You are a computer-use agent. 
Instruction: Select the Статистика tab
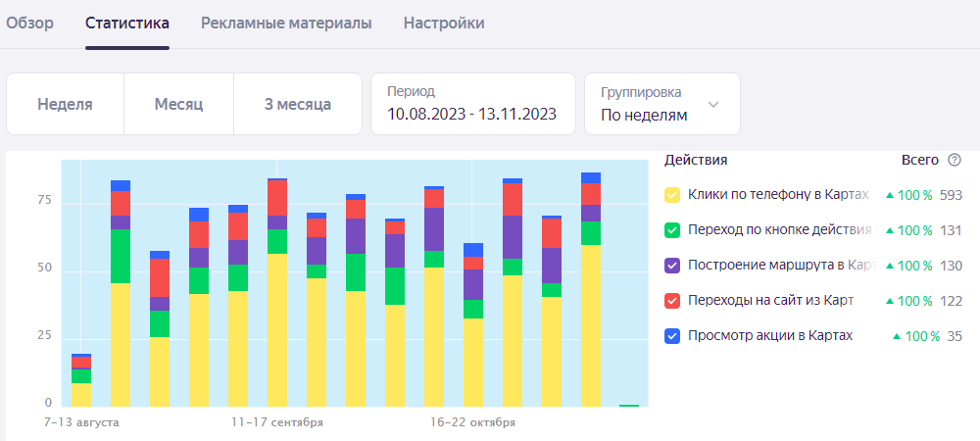click(127, 23)
